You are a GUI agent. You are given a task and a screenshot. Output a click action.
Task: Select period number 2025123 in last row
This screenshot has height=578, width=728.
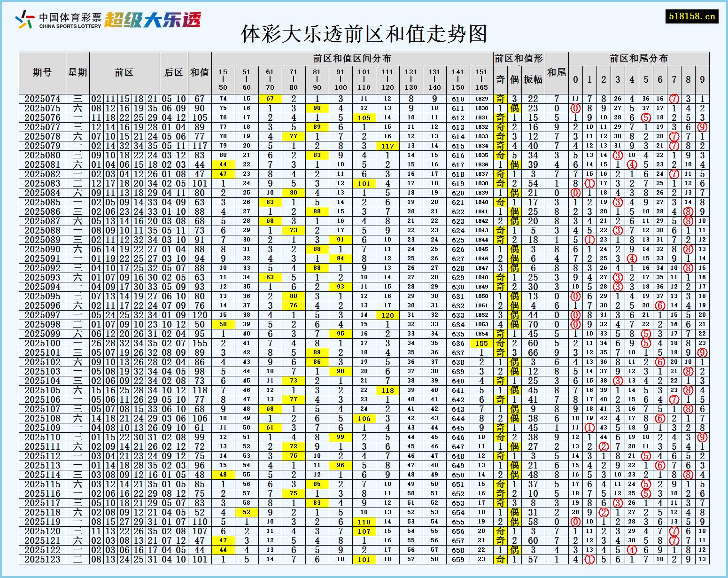[43, 559]
